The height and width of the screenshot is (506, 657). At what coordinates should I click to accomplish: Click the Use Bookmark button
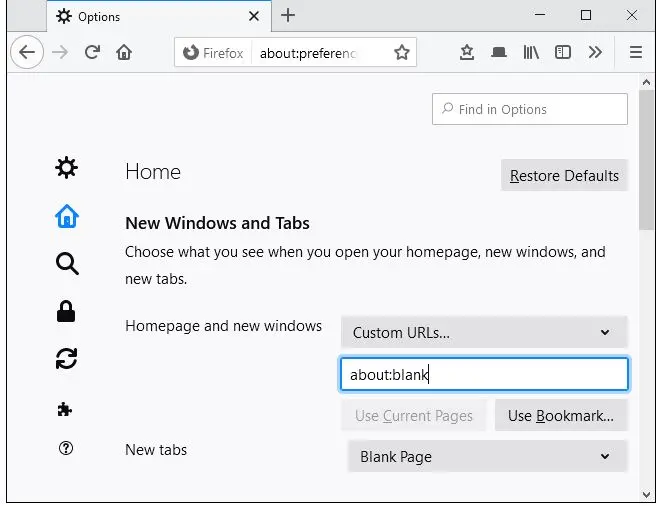pos(560,416)
